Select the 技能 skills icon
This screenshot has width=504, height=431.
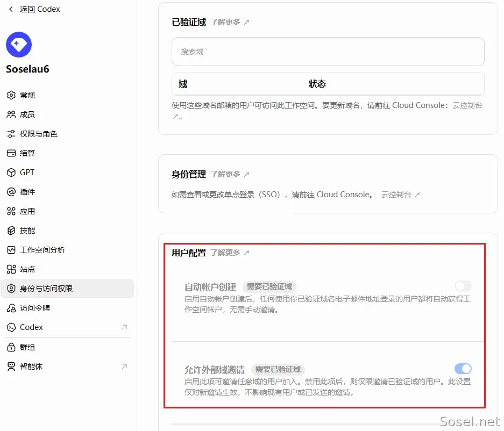click(11, 231)
